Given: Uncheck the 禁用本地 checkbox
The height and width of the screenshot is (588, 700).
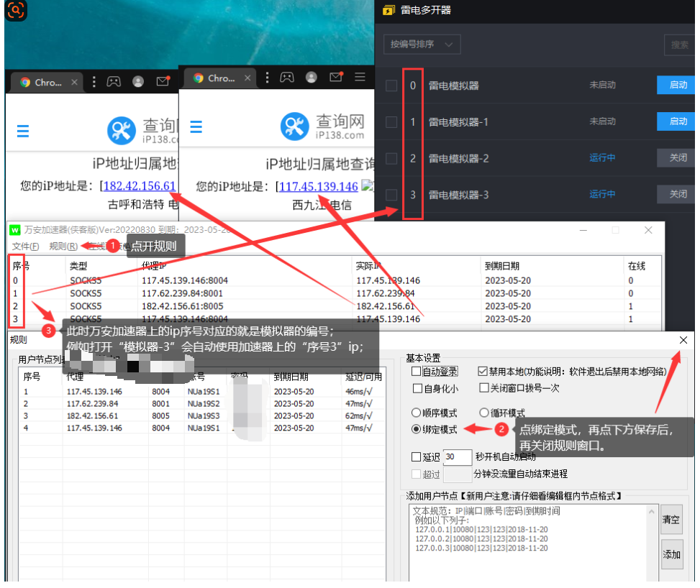Looking at the screenshot, I should click(483, 371).
